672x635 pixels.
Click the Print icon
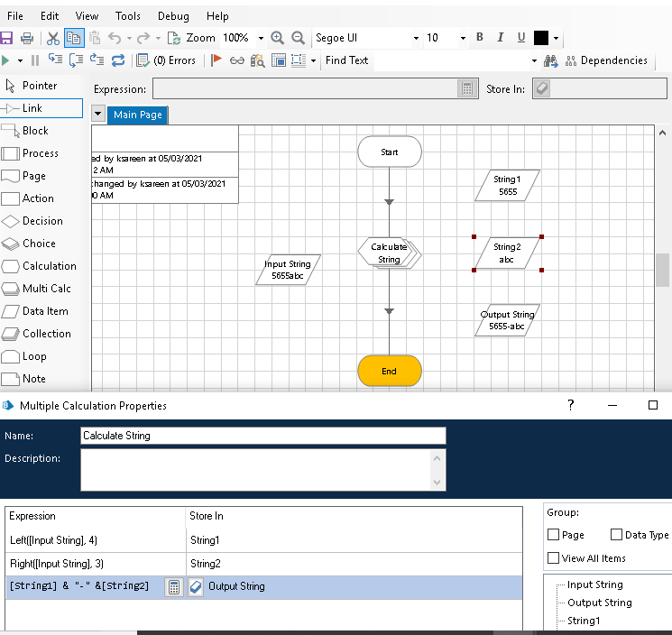point(27,38)
